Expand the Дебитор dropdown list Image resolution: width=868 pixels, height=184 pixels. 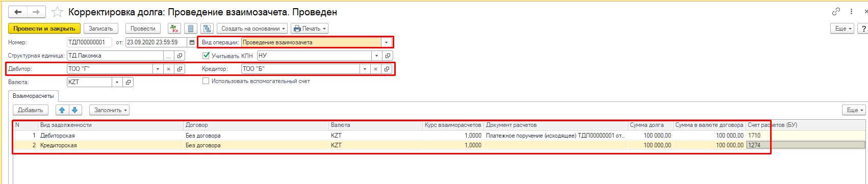pos(158,69)
